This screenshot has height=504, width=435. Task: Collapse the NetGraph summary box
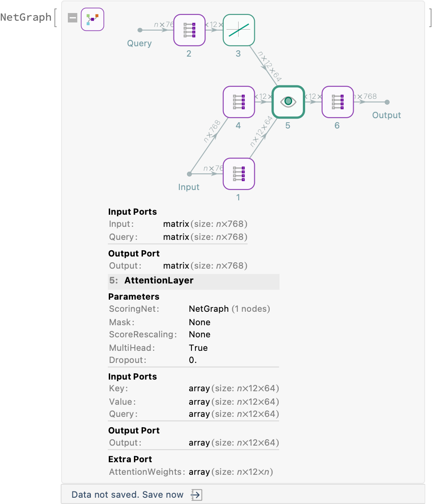click(x=72, y=18)
